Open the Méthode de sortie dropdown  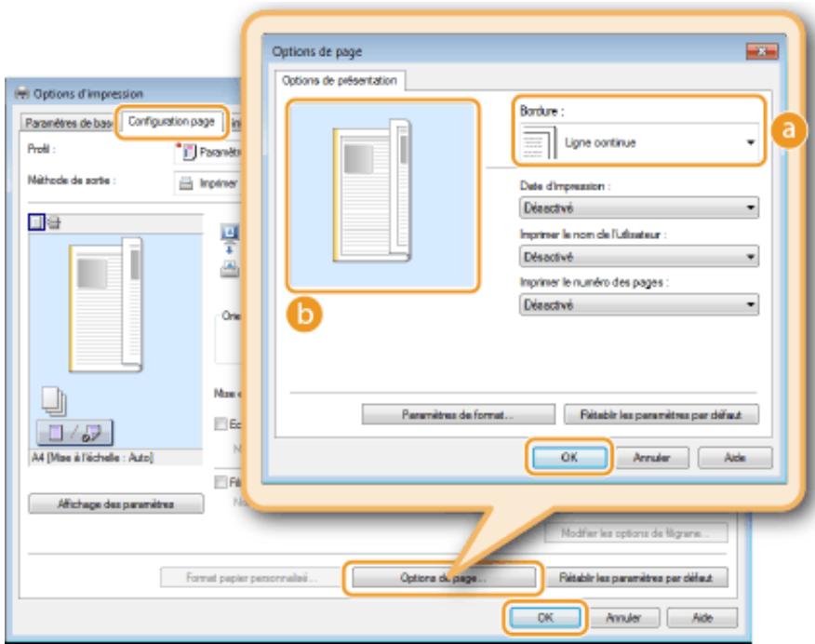pyautogui.click(x=207, y=183)
